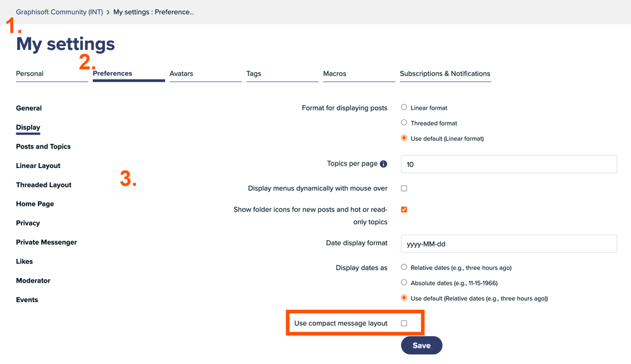Save the preference changes

coord(421,345)
